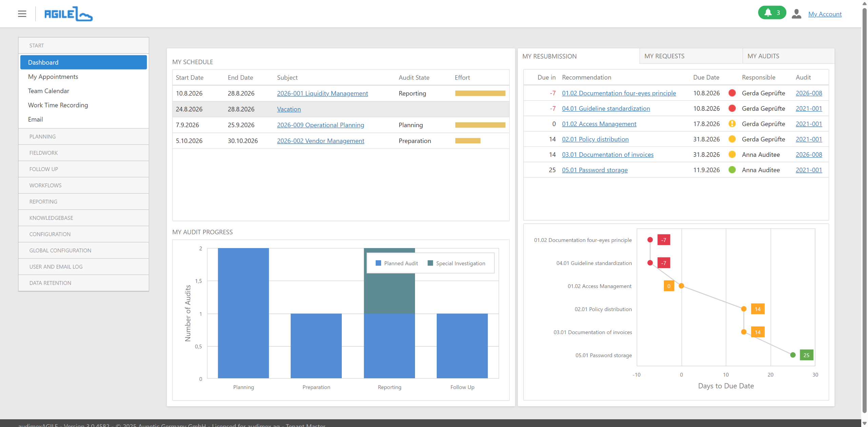
Task: Click green status dot for Password storage
Action: pyautogui.click(x=732, y=170)
